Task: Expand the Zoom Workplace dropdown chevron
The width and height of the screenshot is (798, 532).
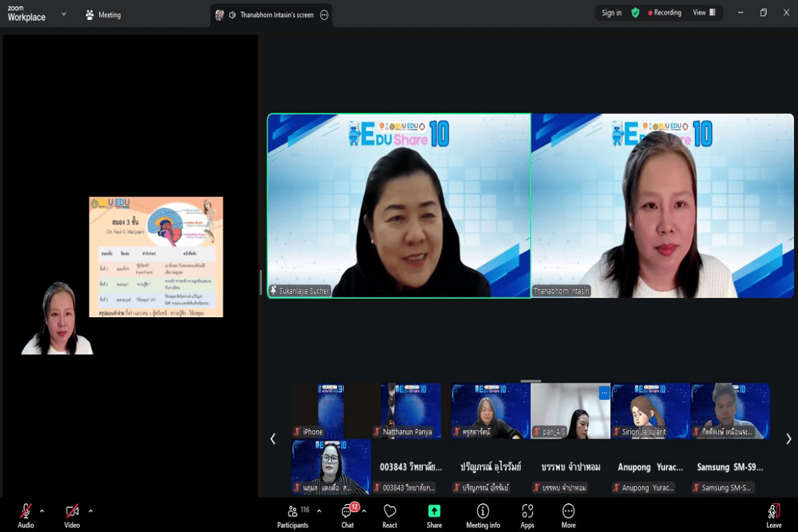Action: 64,14
